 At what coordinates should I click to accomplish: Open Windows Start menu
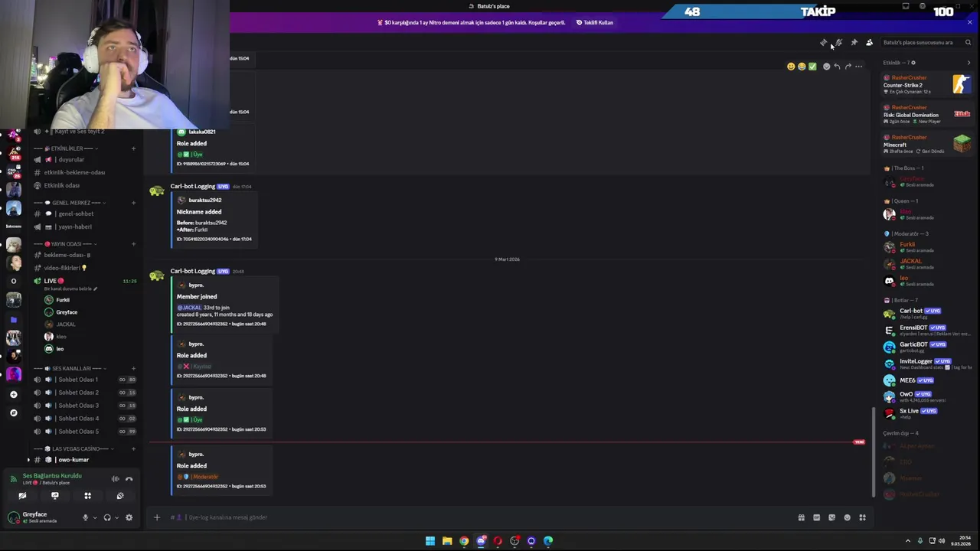tap(430, 541)
